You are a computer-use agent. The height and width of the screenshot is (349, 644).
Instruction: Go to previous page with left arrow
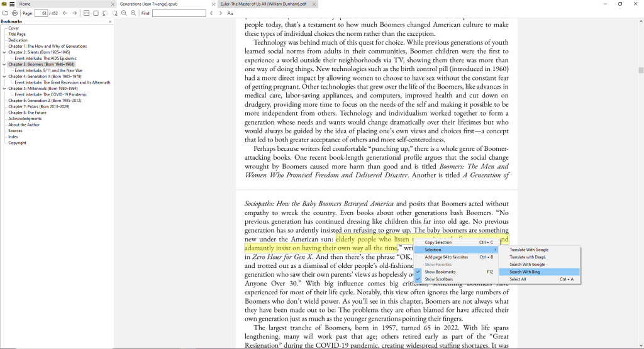click(65, 13)
